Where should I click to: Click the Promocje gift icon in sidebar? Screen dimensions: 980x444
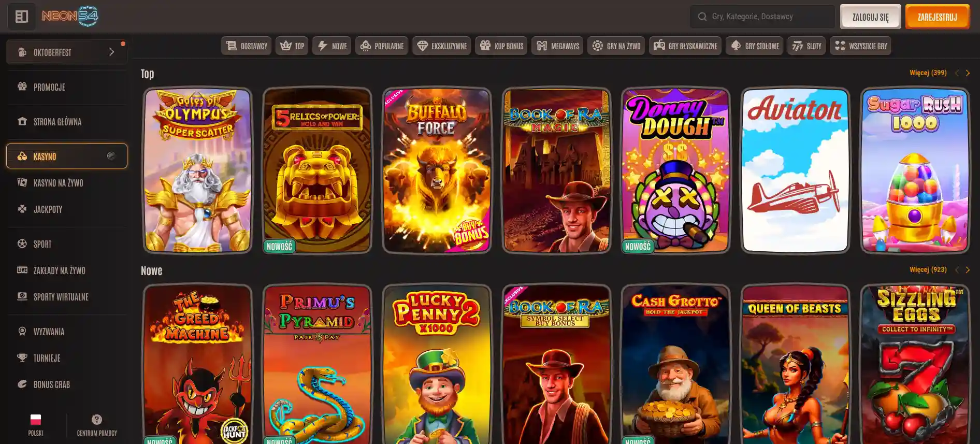point(22,87)
